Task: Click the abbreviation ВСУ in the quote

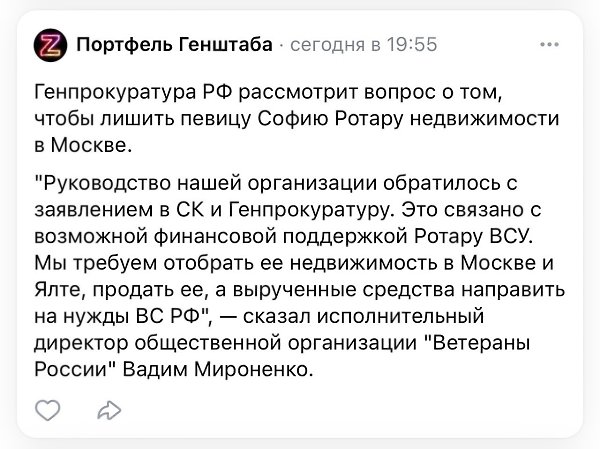Action: tap(512, 236)
